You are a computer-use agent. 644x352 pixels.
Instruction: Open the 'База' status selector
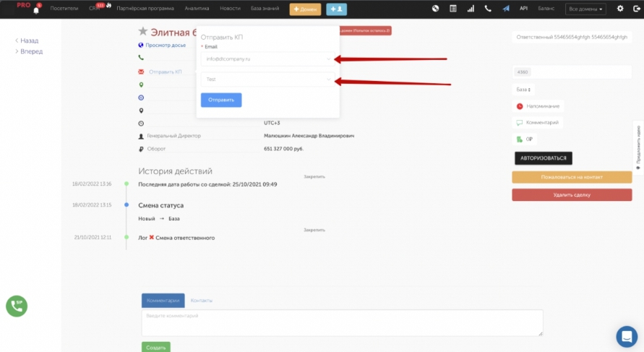pyautogui.click(x=524, y=90)
